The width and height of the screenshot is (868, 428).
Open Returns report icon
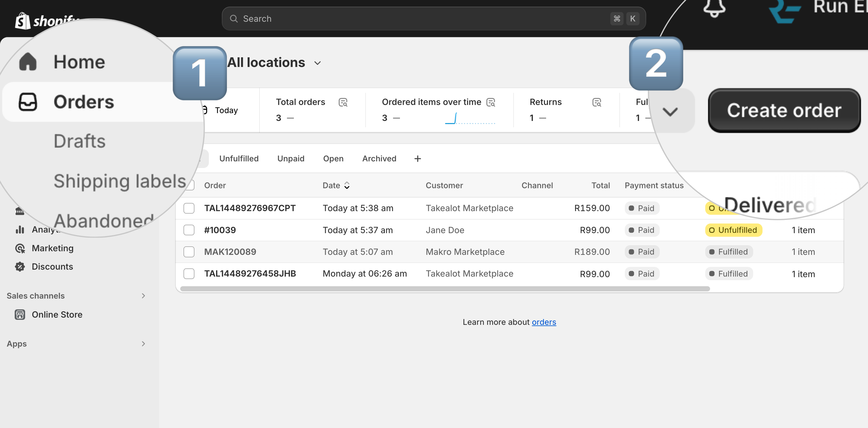coord(597,102)
